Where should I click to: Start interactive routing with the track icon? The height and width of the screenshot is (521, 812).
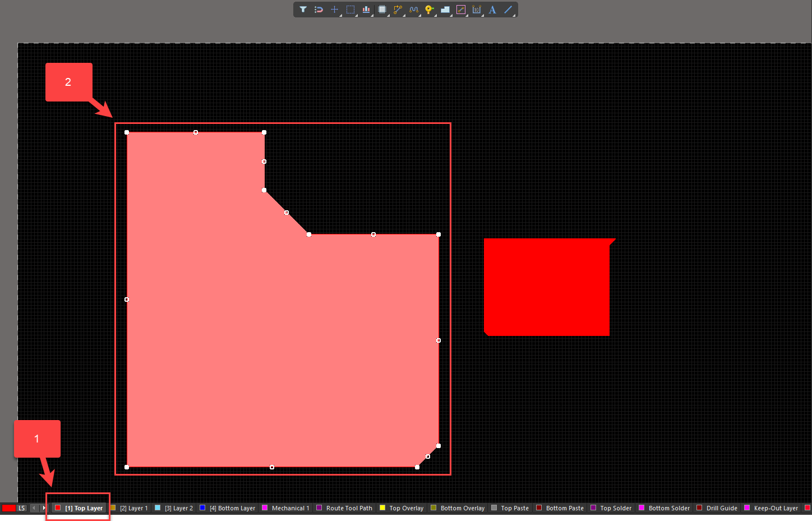(398, 10)
